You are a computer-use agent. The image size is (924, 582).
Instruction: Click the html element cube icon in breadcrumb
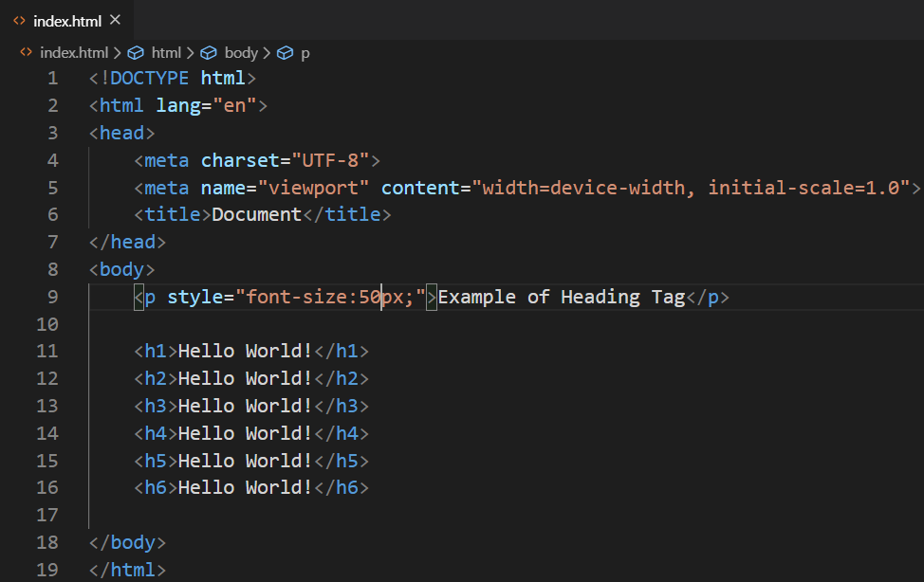pos(136,53)
